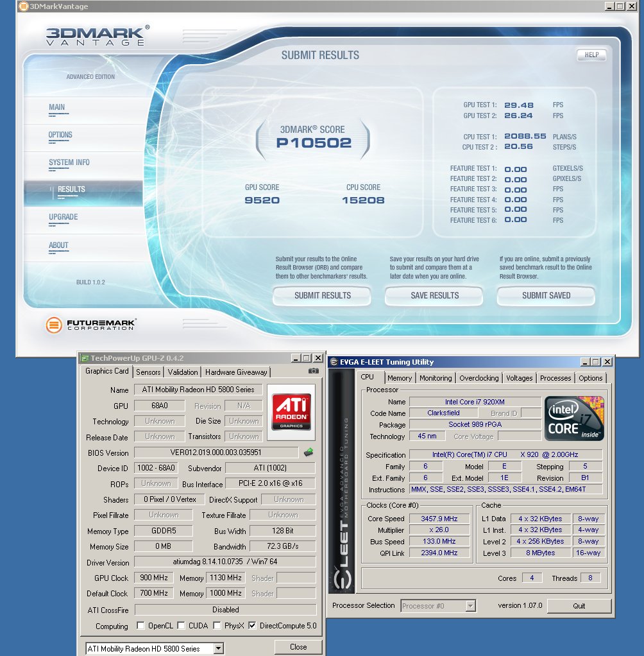Switch to the Voltages tab
Image resolution: width=644 pixels, height=656 pixels.
coord(519,378)
